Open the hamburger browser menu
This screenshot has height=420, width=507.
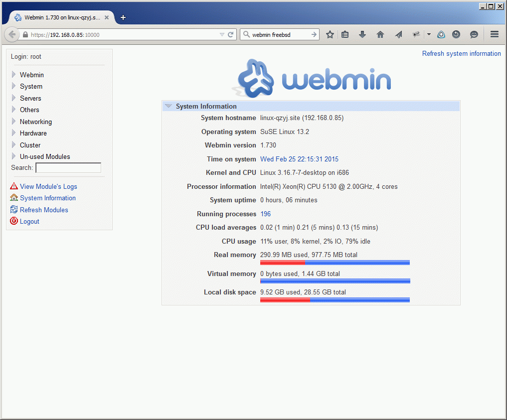pos(495,34)
